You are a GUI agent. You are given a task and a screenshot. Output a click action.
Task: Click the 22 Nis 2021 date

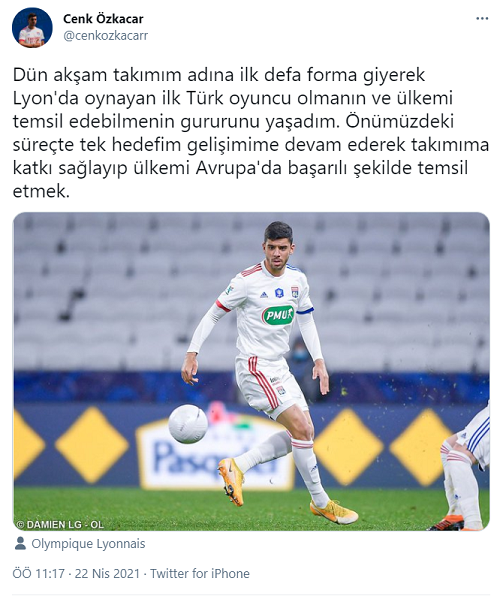pos(107,573)
